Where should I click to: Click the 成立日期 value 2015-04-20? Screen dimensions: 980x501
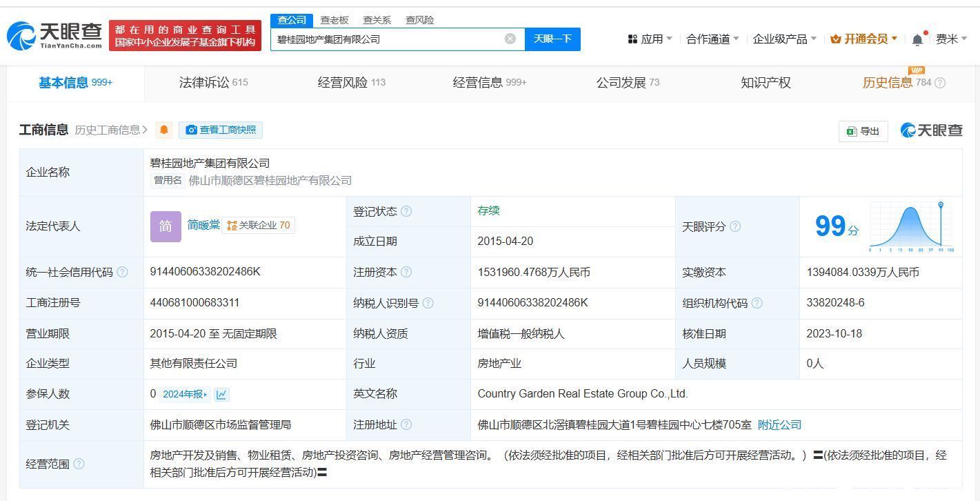(505, 242)
